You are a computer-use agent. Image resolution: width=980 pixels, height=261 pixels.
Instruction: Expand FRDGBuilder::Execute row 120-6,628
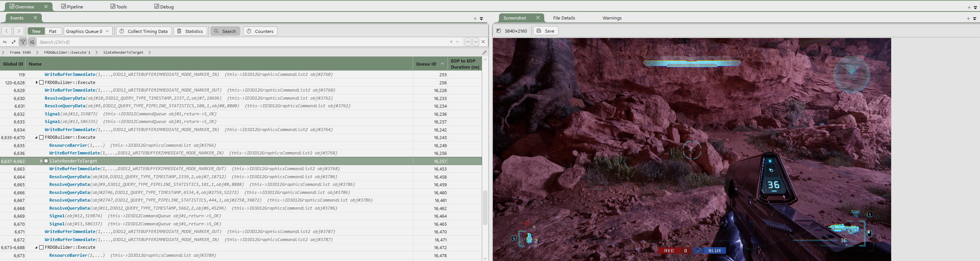(37, 82)
